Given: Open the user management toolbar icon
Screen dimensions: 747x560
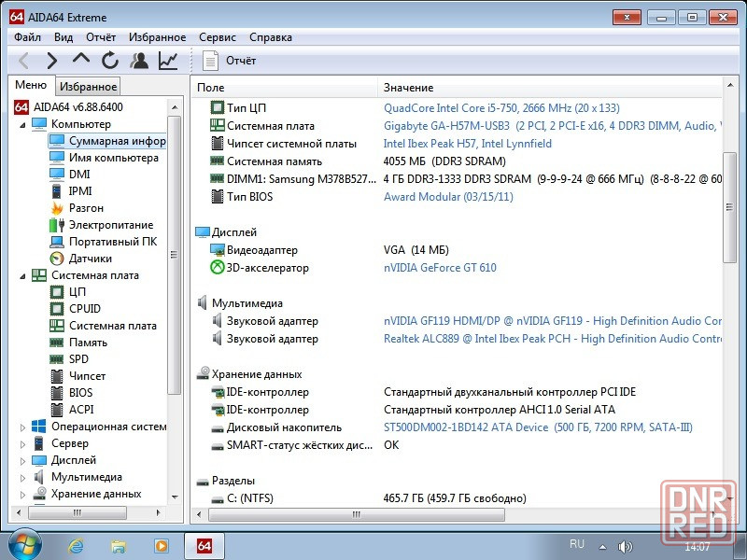Looking at the screenshot, I should (139, 61).
